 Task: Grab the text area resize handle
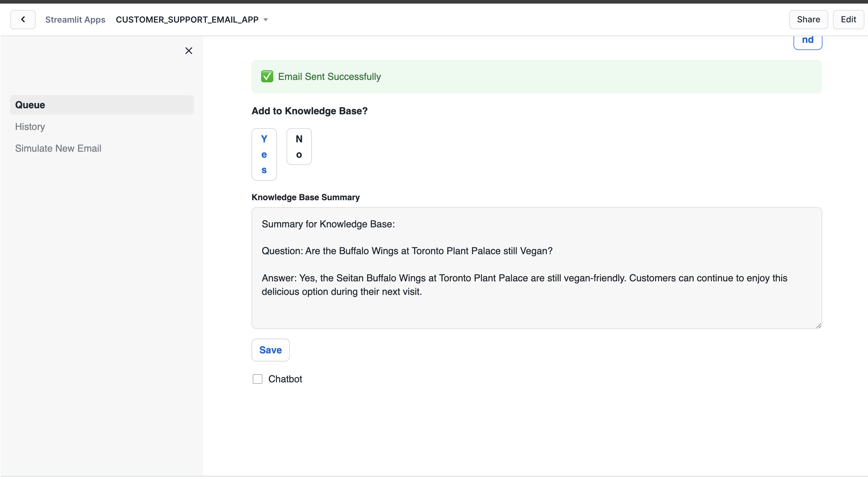[819, 325]
